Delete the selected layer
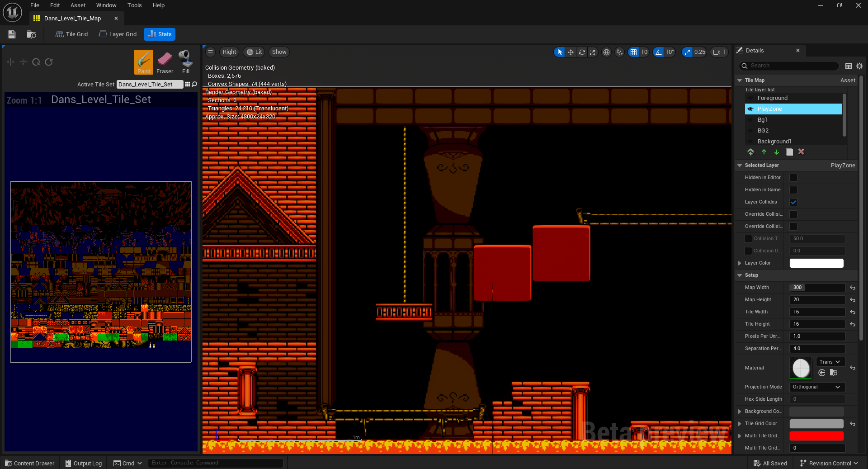The height and width of the screenshot is (469, 868). tap(801, 152)
